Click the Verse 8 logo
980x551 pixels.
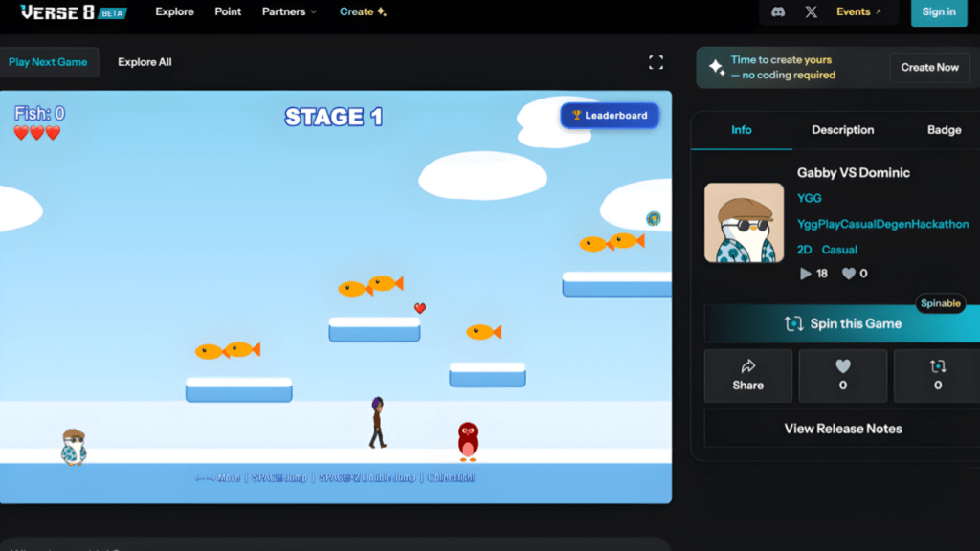pos(73,12)
